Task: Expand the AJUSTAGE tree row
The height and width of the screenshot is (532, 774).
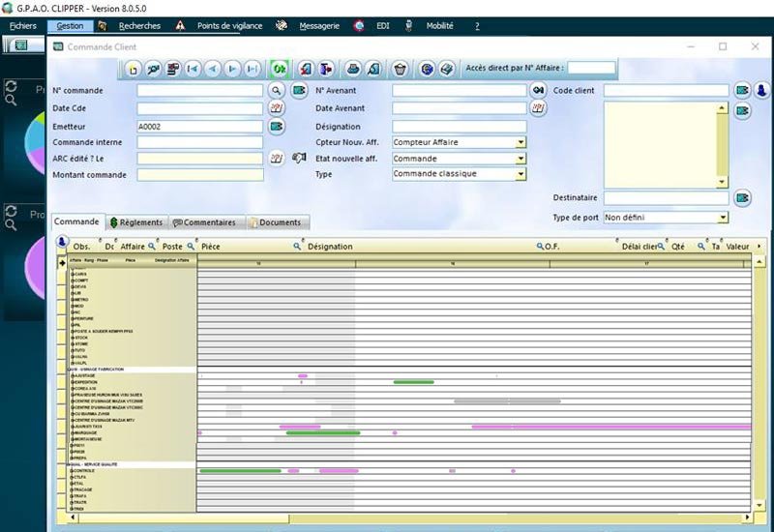Action: click(74, 375)
